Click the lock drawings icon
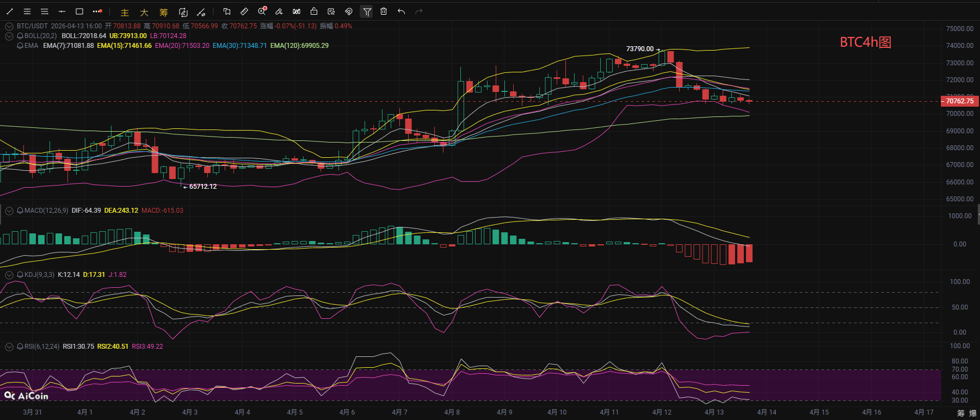980x420 pixels. pos(314,11)
